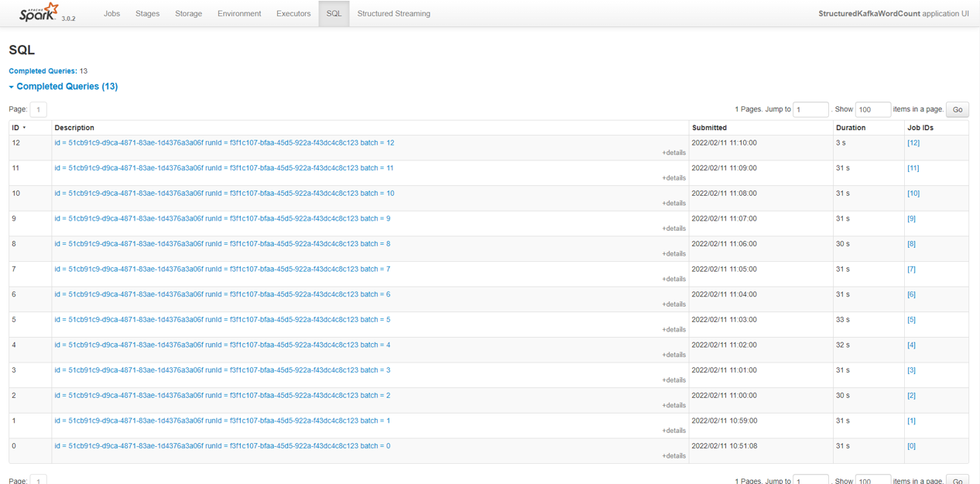Sort the table by ID column

coord(16,128)
